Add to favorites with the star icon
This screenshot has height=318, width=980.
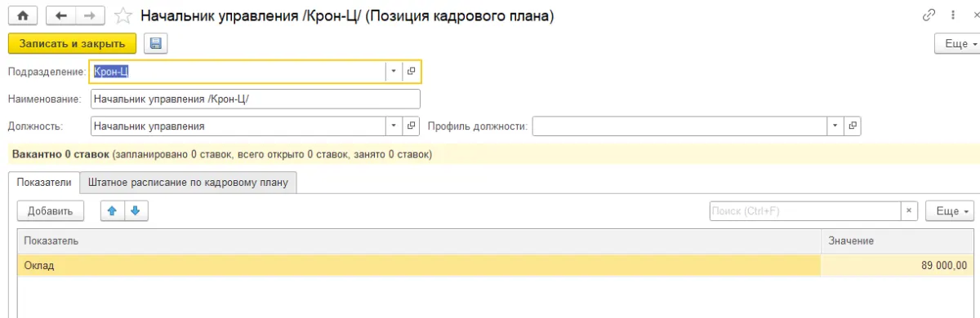[x=123, y=16]
